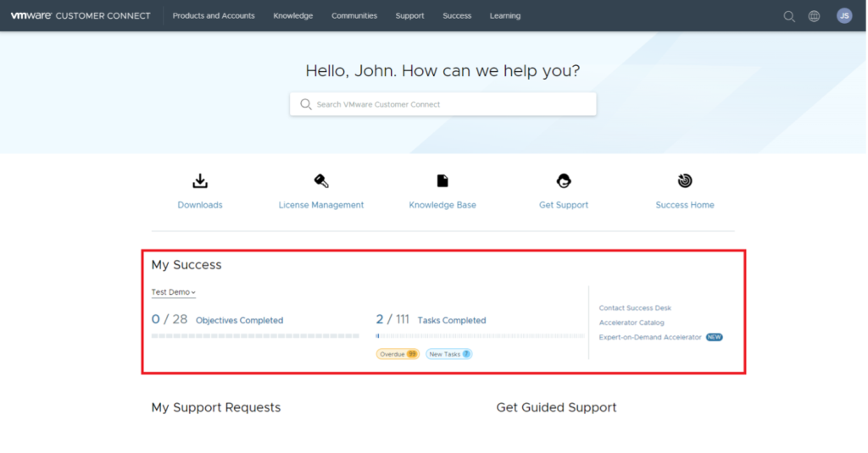Open the Accelerator Catalog link
The height and width of the screenshot is (453, 868).
pyautogui.click(x=632, y=323)
